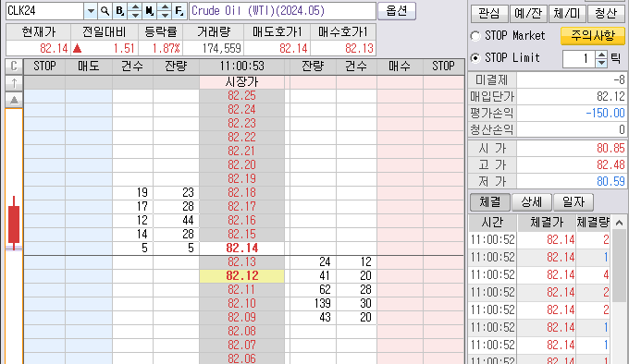This screenshot has height=364, width=629.
Task: Click the 82.25 price row
Action: [242, 96]
